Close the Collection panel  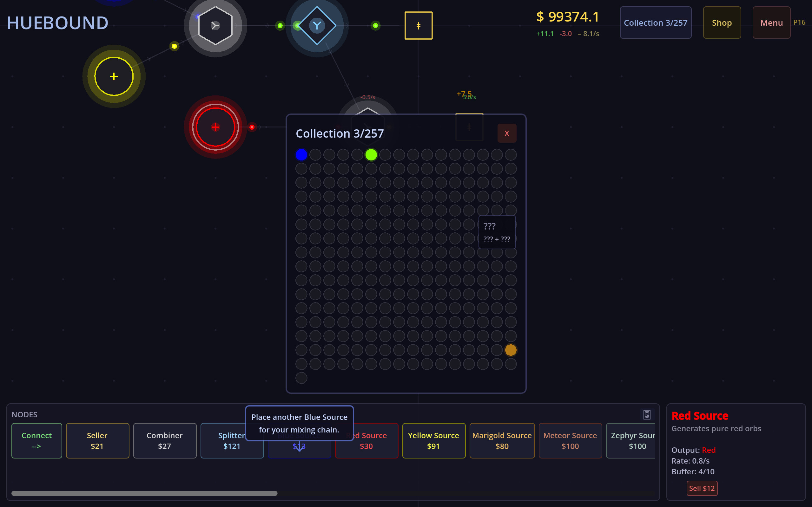click(507, 133)
